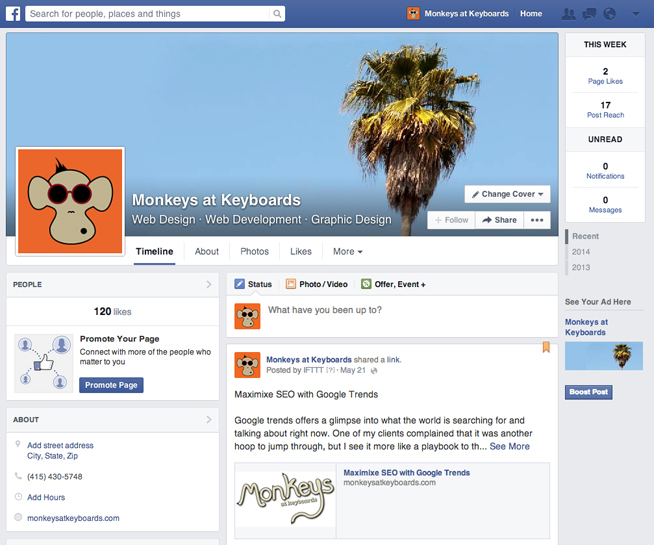Click the search magnifier icon

click(277, 14)
